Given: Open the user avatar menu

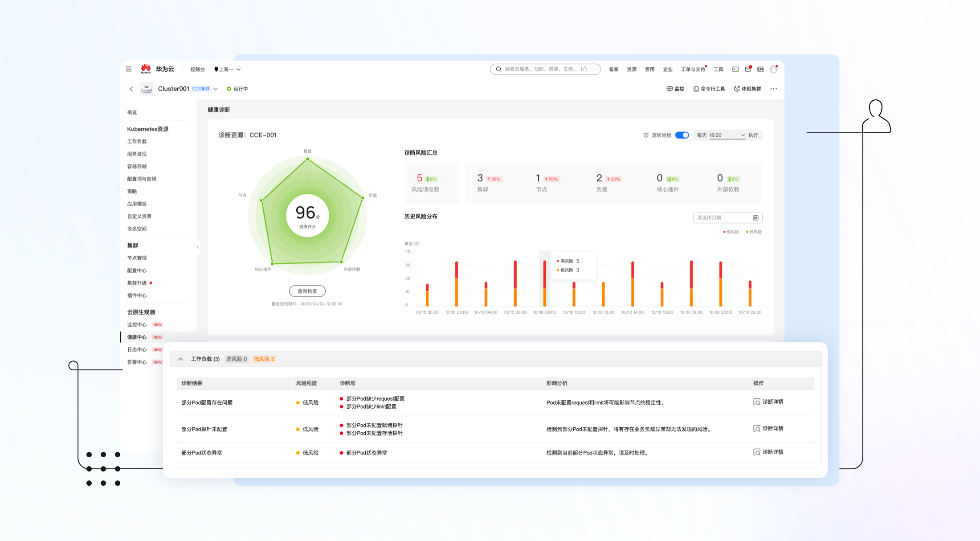Looking at the screenshot, I should coord(774,69).
